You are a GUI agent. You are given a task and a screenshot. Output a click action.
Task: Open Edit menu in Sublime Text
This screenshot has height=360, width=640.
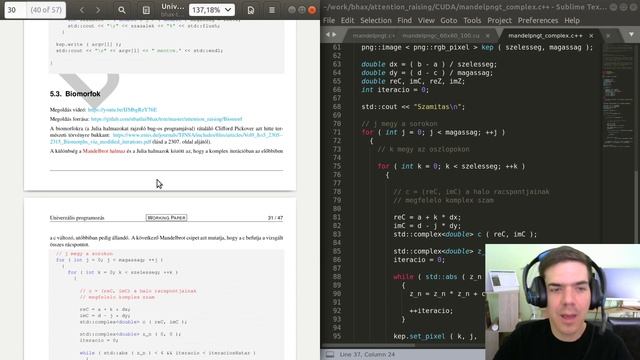click(347, 20)
